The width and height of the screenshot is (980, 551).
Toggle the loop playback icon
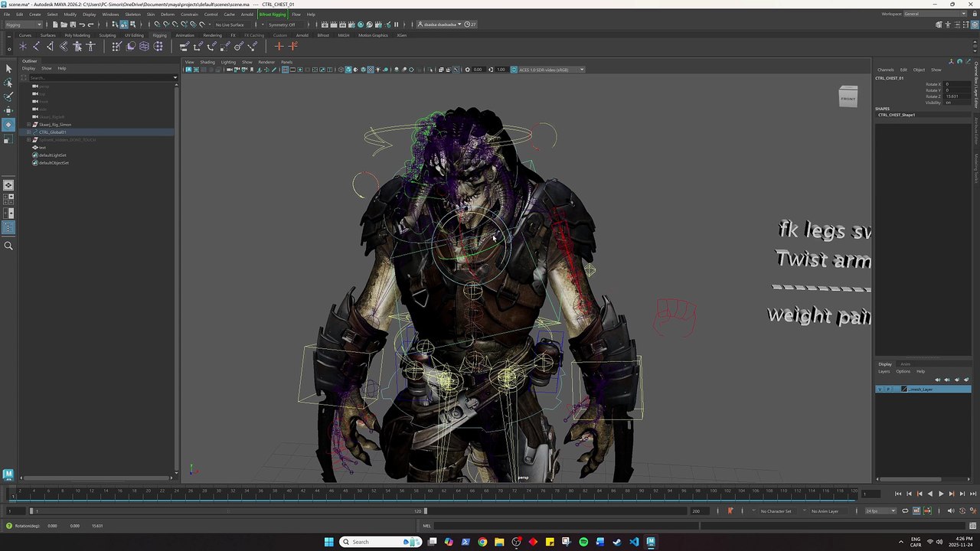pos(905,511)
